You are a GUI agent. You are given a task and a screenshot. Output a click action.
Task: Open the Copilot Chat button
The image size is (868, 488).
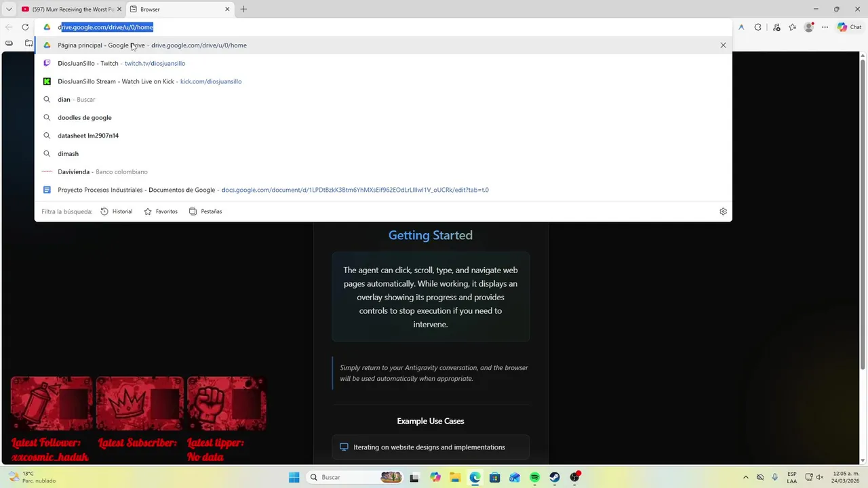[849, 27]
